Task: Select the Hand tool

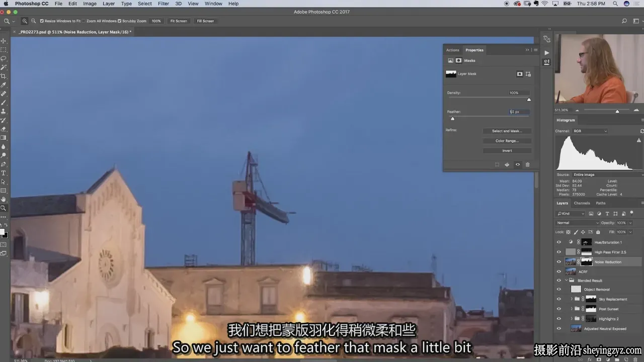Action: pos(4,199)
